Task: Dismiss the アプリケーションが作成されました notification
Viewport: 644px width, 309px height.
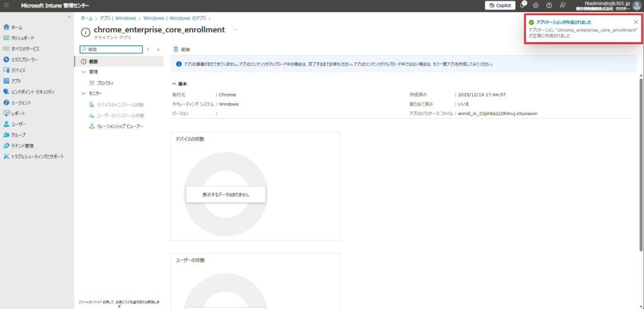Action: click(635, 22)
